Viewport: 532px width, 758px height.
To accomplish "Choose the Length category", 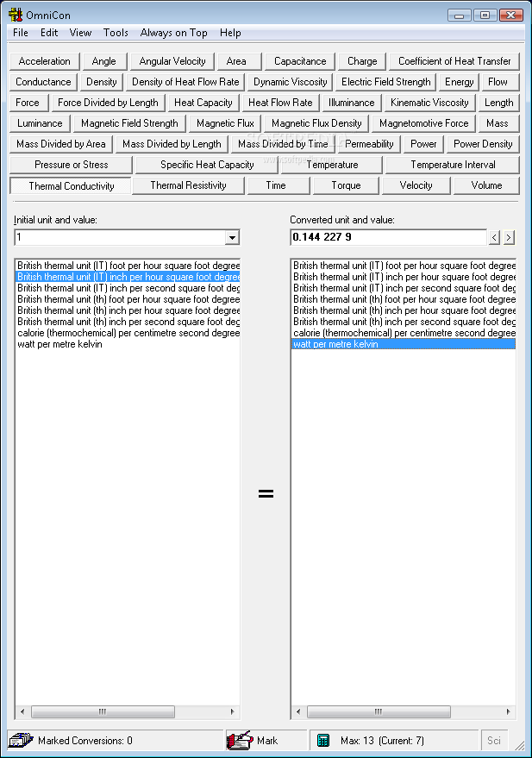I will (498, 103).
